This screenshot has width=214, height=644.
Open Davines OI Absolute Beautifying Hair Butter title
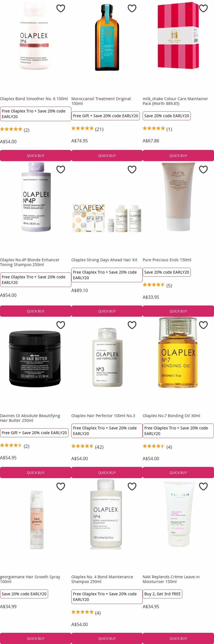pyautogui.click(x=30, y=418)
